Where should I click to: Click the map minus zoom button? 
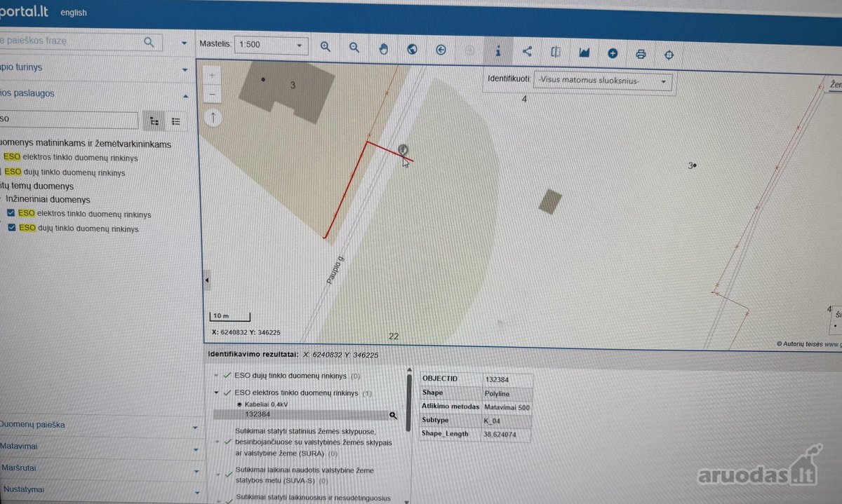pyautogui.click(x=213, y=95)
